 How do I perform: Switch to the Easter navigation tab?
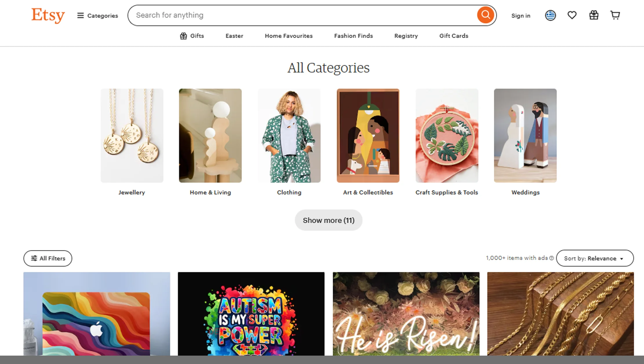(x=234, y=36)
